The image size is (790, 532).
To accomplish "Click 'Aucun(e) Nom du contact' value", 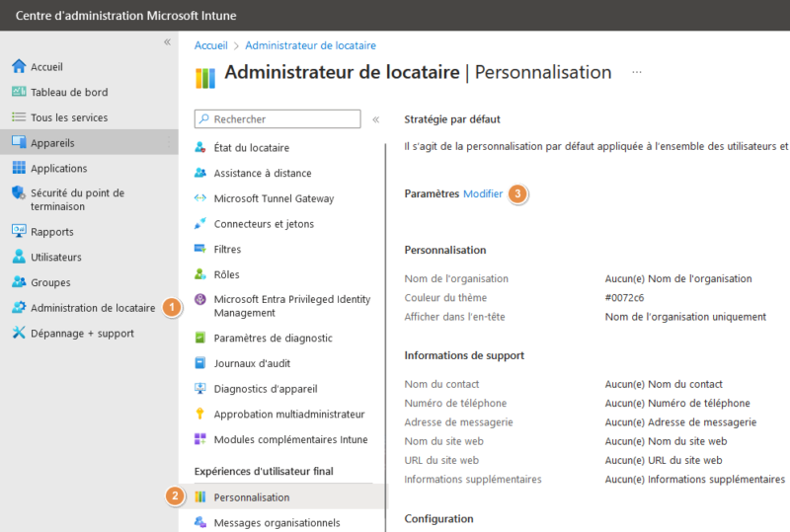I will pos(664,384).
